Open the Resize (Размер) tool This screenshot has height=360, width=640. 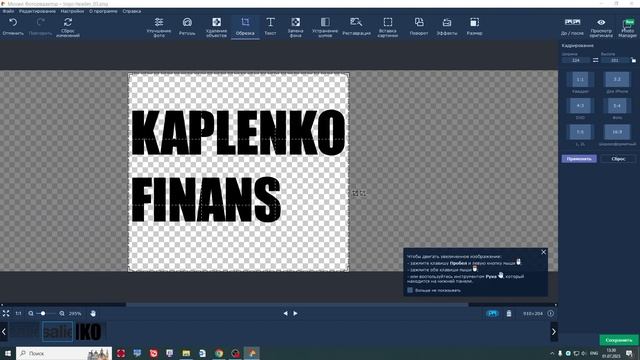click(x=474, y=27)
